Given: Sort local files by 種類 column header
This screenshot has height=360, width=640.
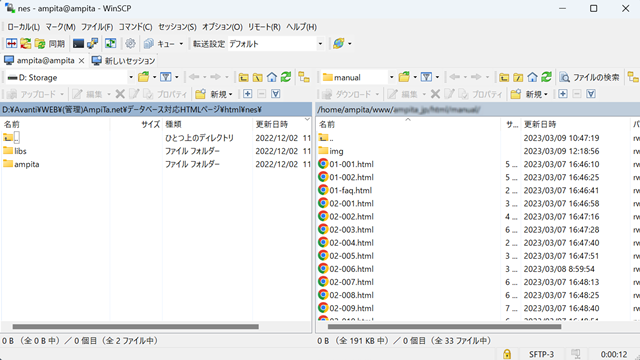Looking at the screenshot, I should point(207,124).
